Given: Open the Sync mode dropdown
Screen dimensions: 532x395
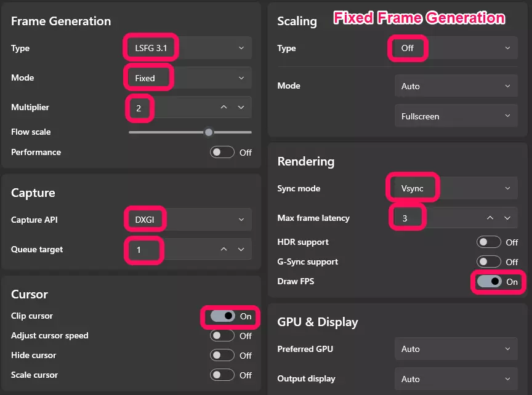Looking at the screenshot, I should click(456, 188).
